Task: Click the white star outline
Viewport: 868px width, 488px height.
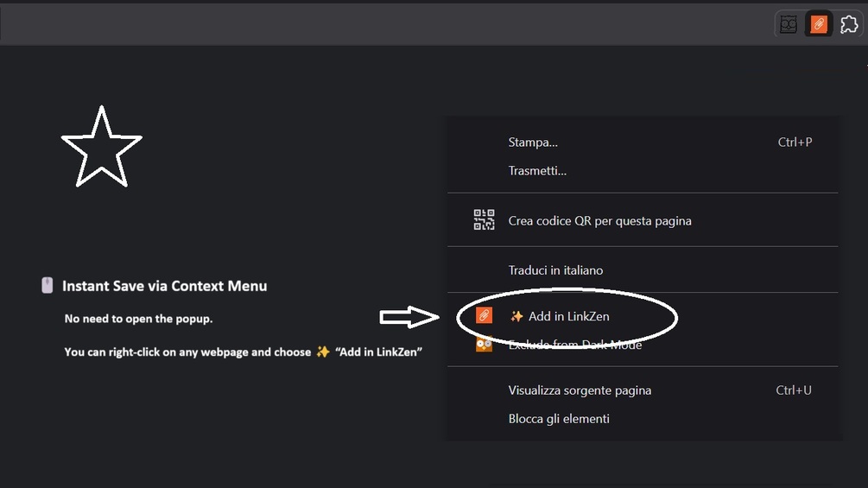Action: tap(102, 147)
